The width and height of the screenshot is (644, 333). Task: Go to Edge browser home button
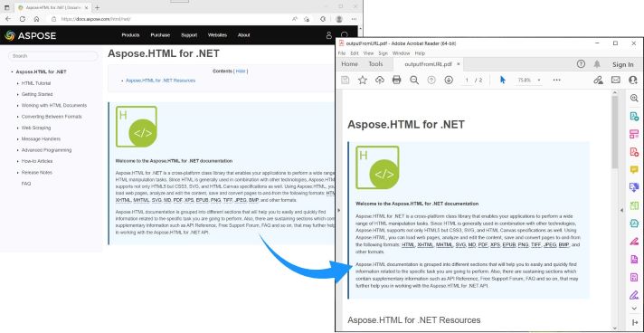(36, 19)
